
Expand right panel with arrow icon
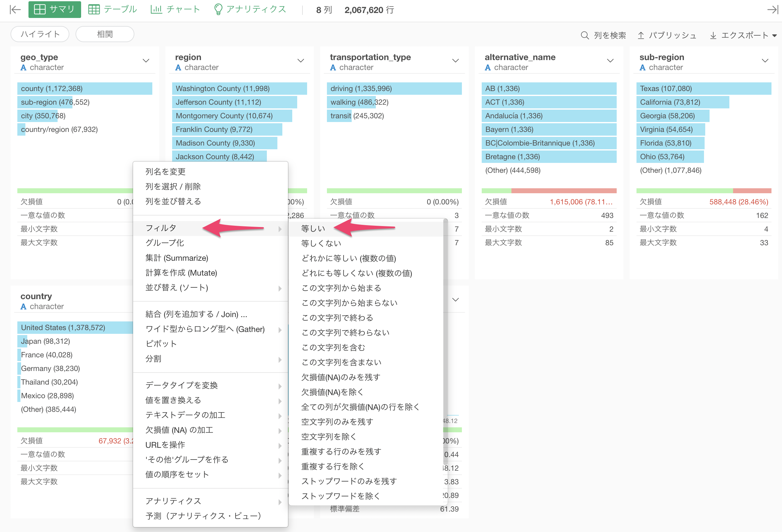(x=773, y=9)
